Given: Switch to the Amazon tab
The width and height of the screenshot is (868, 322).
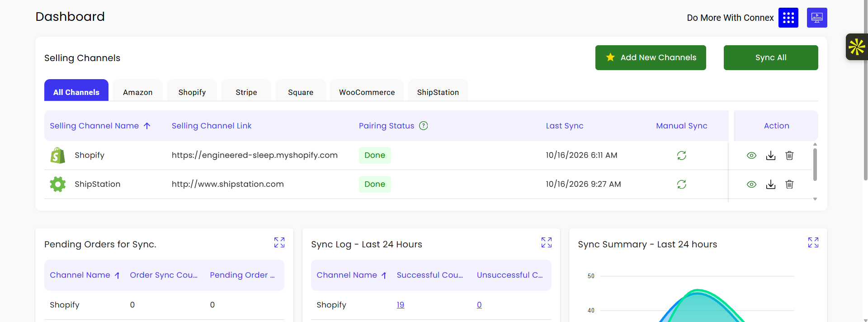Looking at the screenshot, I should pos(138,90).
